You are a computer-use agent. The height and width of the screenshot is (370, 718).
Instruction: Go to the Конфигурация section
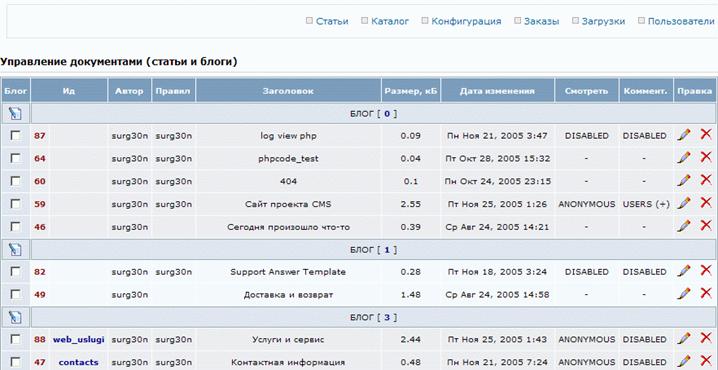click(x=466, y=21)
